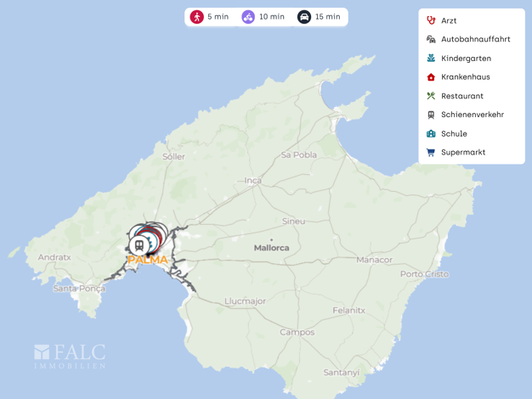Click the Santanyí town label on map
This screenshot has width=532, height=399.
341,372
